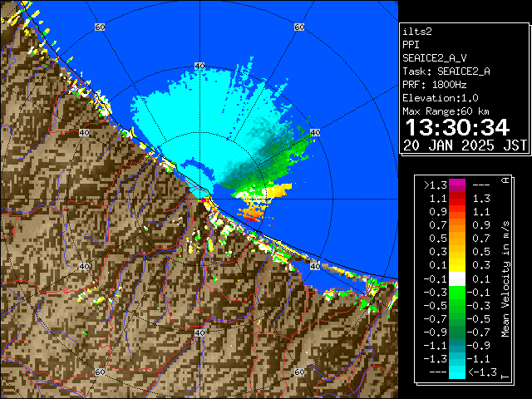The width and height of the screenshot is (532, 399).
Task: Click the "60" range label at lower-right over land
Action: pos(299,372)
